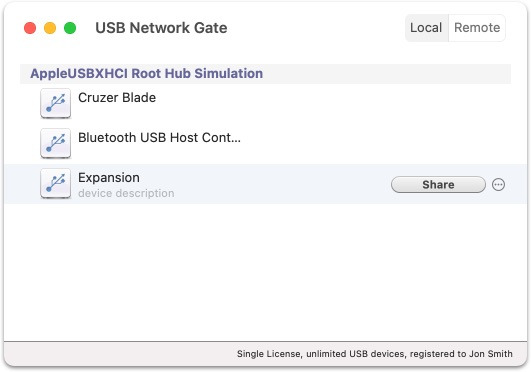Share the Expansion device

pos(438,185)
